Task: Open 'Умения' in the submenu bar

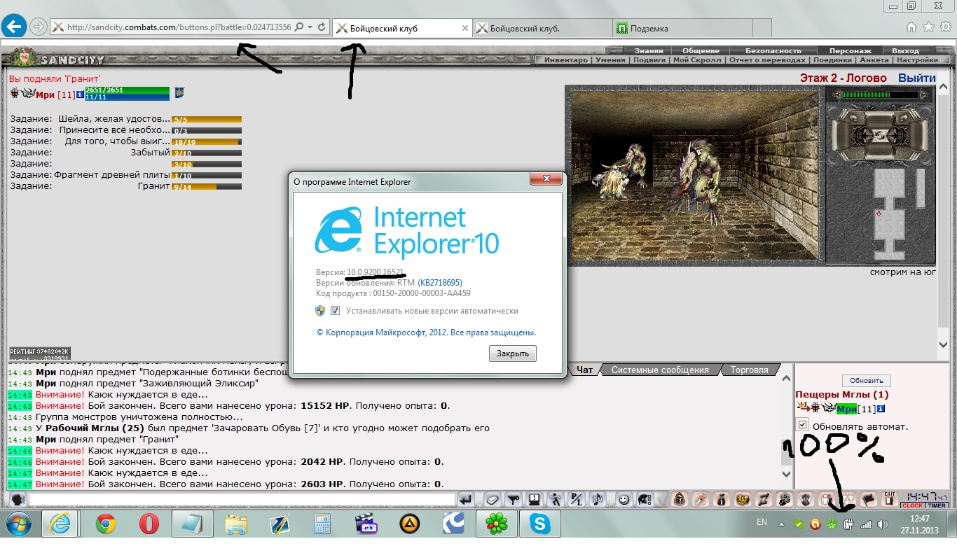Action: click(x=611, y=60)
